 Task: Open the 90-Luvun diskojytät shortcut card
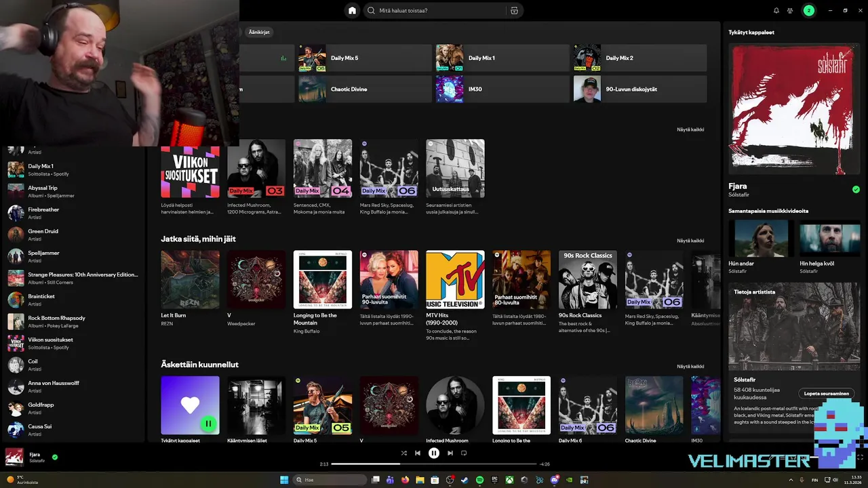(639, 89)
